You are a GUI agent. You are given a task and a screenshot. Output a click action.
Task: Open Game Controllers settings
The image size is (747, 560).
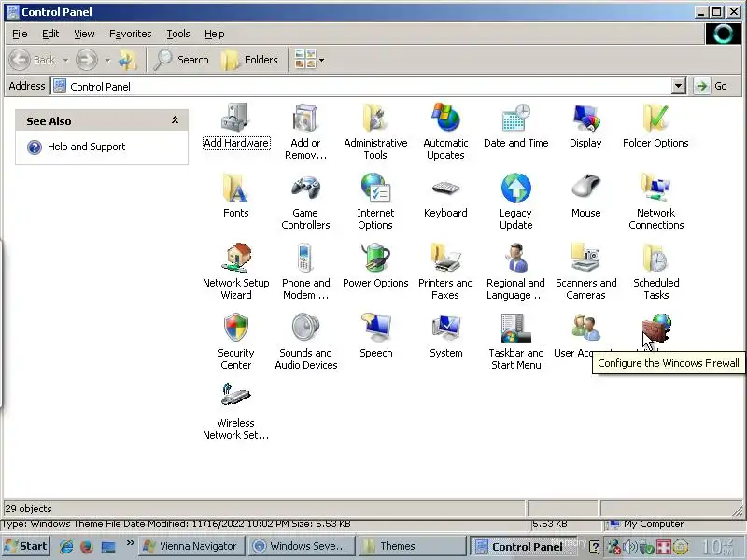(305, 201)
